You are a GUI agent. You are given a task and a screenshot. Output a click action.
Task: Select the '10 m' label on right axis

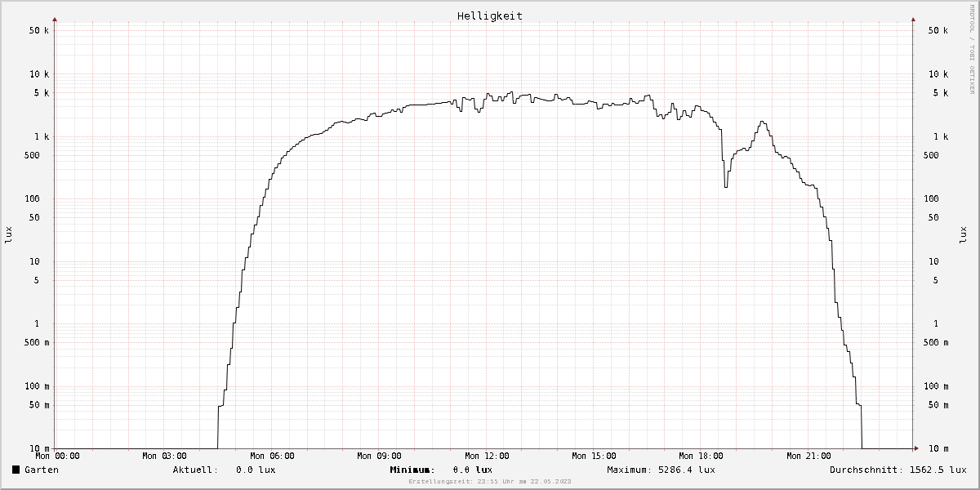[x=938, y=449]
